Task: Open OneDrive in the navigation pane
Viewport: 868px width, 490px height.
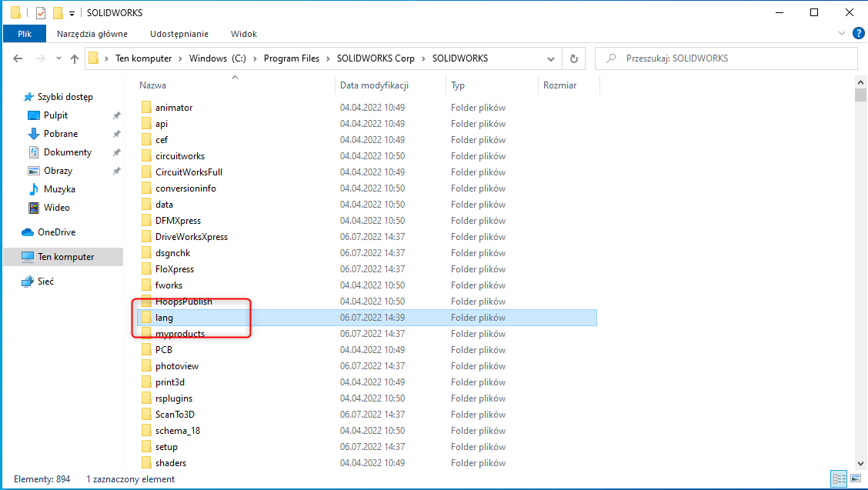Action: click(x=56, y=232)
